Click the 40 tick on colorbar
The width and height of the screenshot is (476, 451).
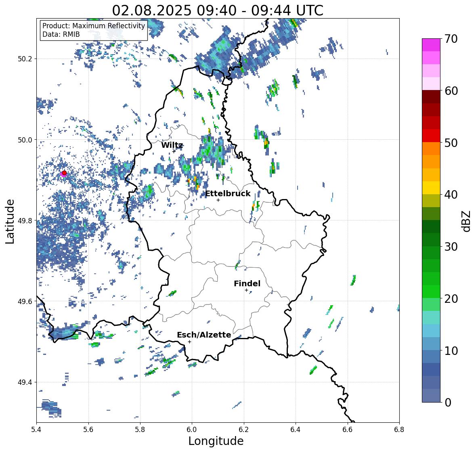(451, 195)
